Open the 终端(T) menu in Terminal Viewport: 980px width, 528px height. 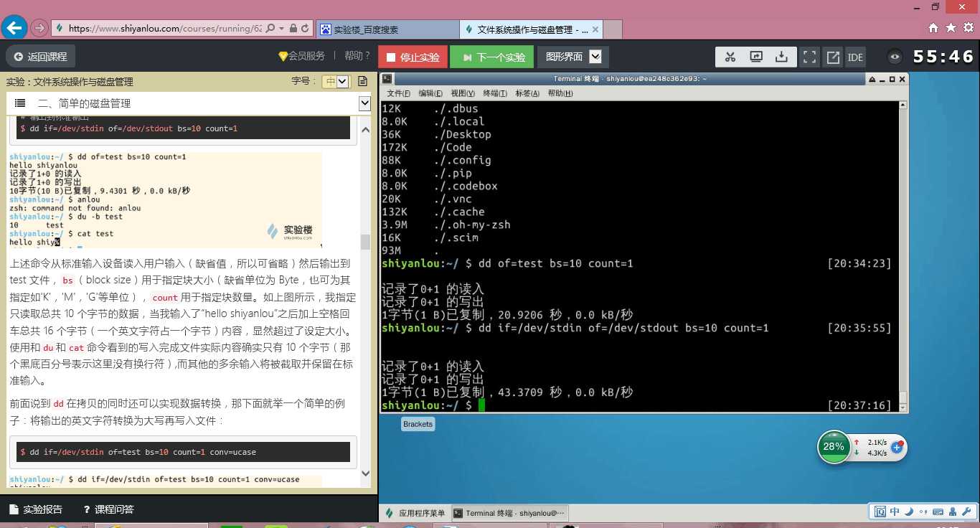tap(495, 93)
